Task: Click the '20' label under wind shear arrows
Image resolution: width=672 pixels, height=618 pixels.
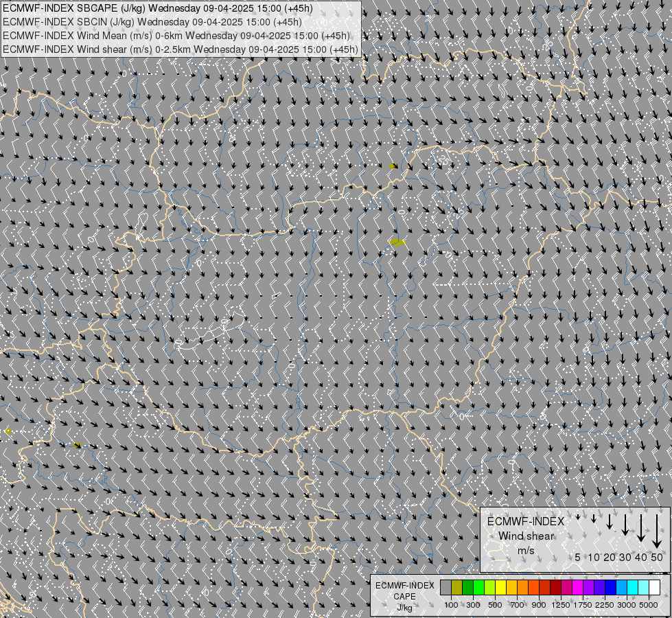Action: pos(610,557)
